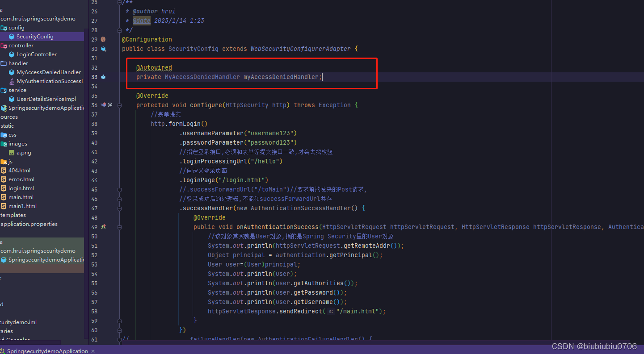This screenshot has height=354, width=644.
Task: Click WebSecurityConfigurerAdapter in the class declaration
Action: click(x=301, y=49)
